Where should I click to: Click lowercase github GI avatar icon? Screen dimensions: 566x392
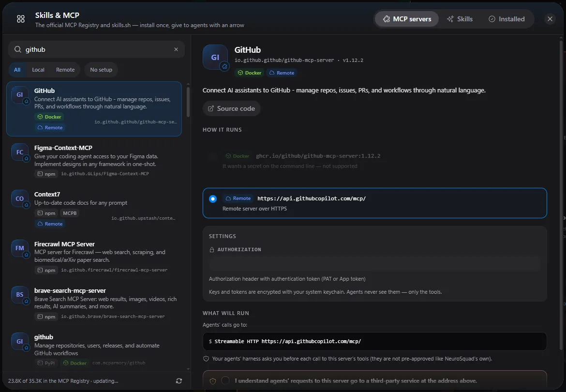pyautogui.click(x=20, y=342)
